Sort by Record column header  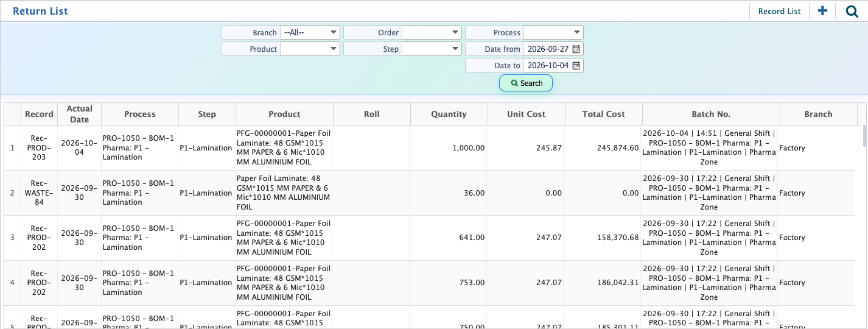39,114
